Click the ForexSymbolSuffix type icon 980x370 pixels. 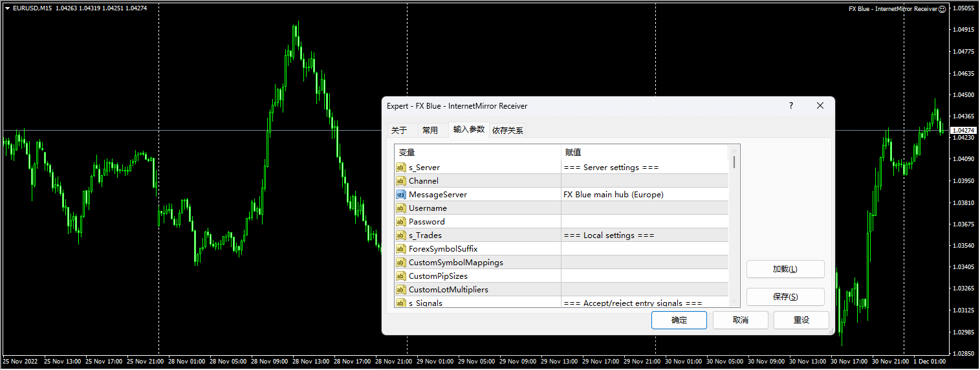point(400,249)
